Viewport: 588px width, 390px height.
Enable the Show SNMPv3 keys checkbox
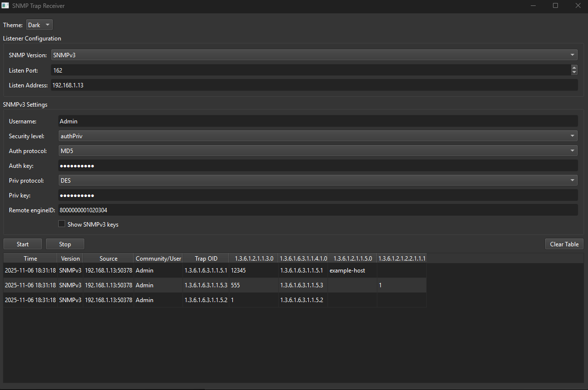[62, 224]
